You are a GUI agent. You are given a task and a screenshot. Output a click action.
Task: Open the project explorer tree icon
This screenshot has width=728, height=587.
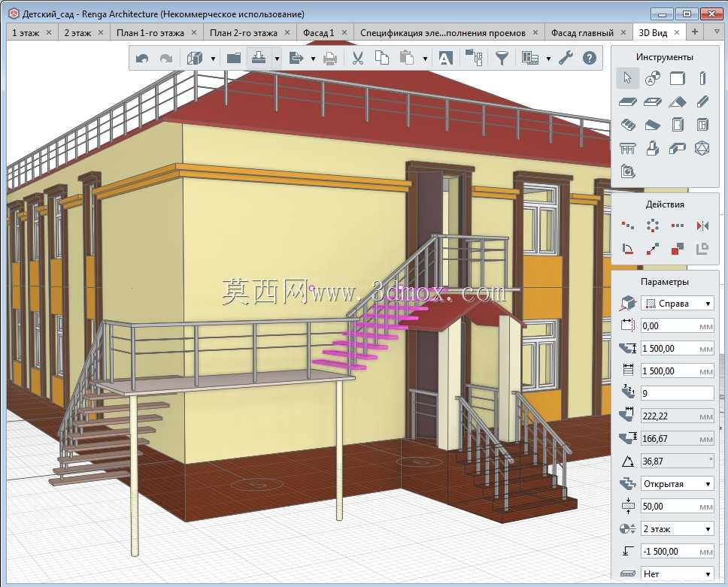474,58
